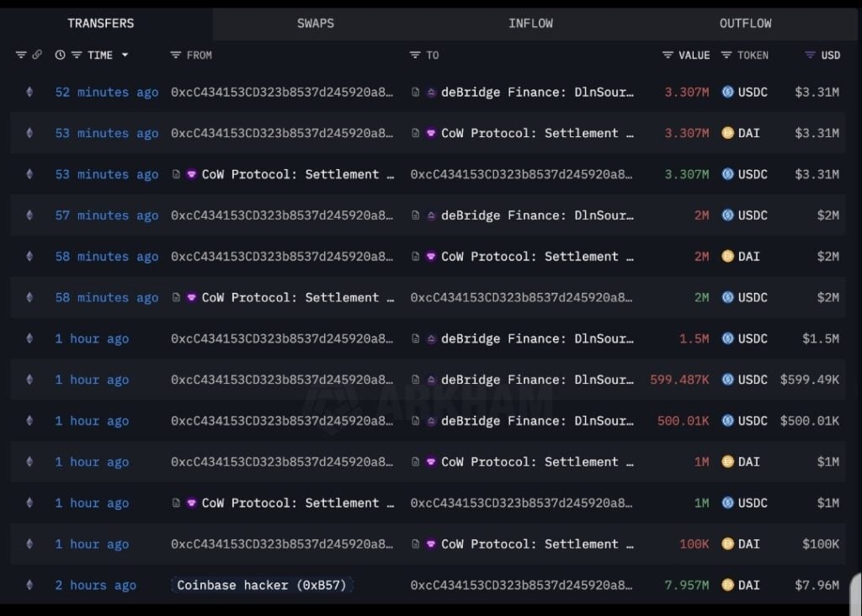Open the 0xcC43 address in the 2 hours ago row

click(x=522, y=585)
